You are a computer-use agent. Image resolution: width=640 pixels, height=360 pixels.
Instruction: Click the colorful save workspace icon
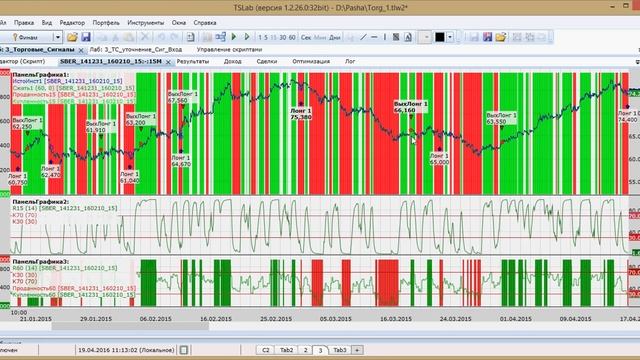(x=487, y=37)
